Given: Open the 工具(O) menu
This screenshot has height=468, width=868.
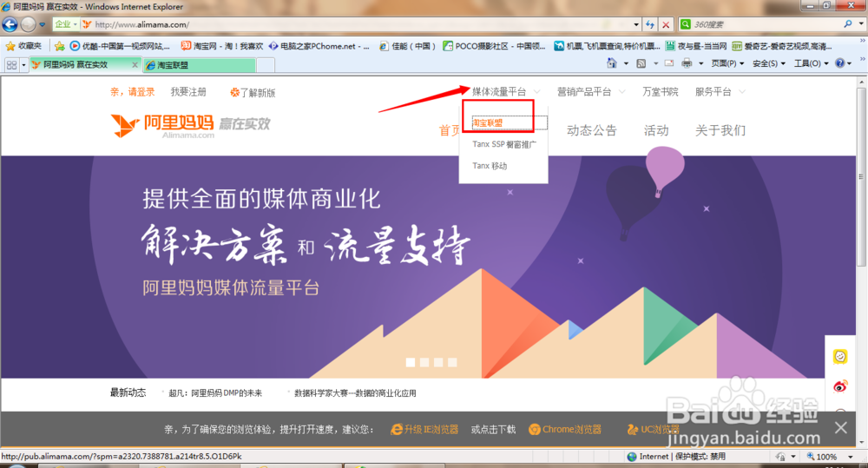Looking at the screenshot, I should coord(811,63).
